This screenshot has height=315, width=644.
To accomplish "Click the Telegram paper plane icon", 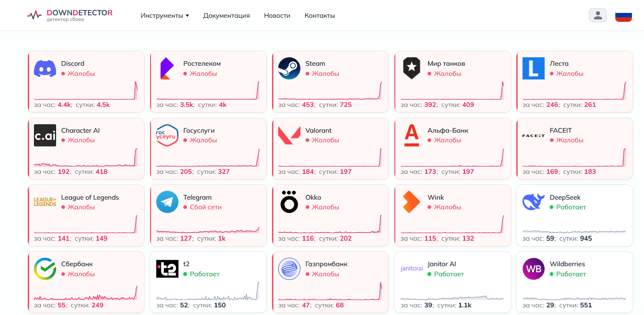I will pyautogui.click(x=167, y=202).
